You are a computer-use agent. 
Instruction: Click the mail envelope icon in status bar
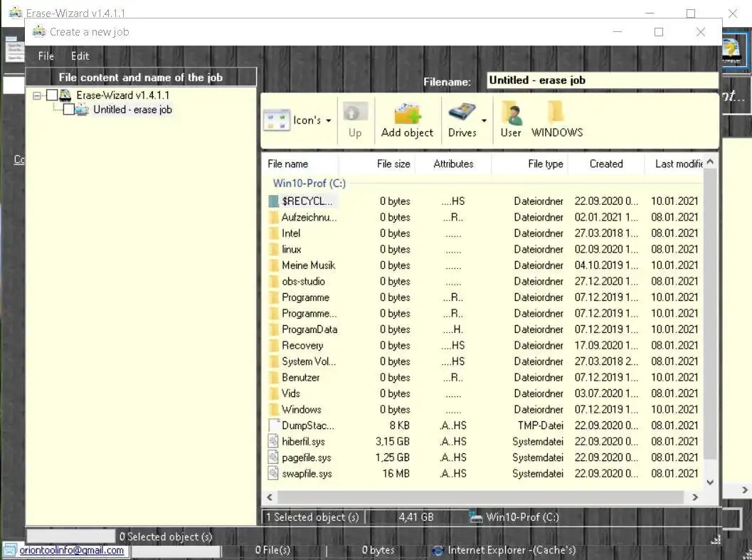pos(9,550)
